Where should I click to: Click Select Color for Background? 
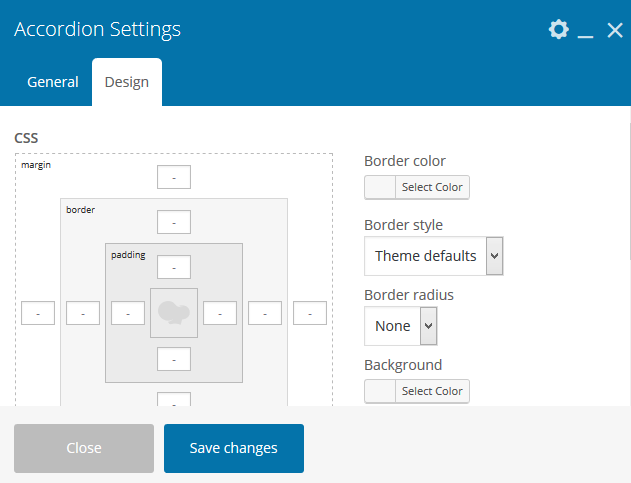coord(432,391)
